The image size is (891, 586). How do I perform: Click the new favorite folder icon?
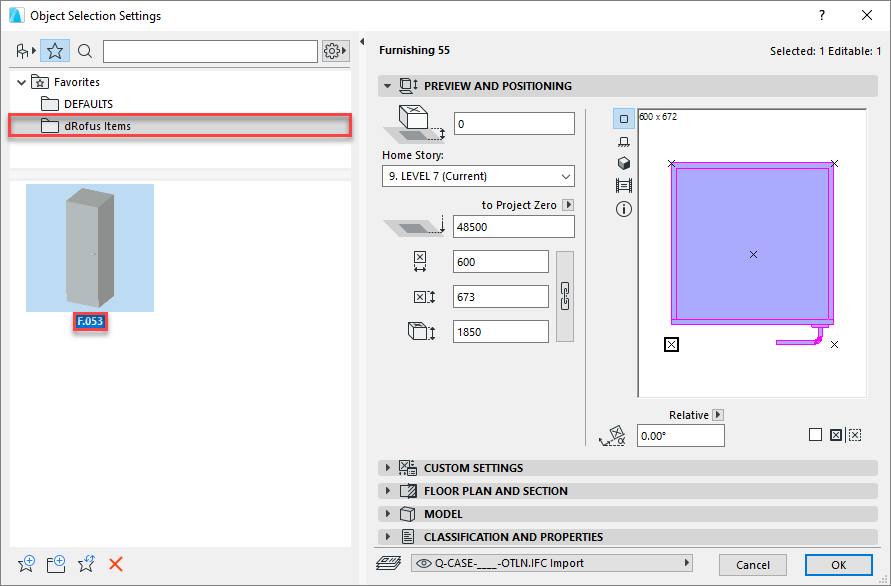click(x=56, y=564)
